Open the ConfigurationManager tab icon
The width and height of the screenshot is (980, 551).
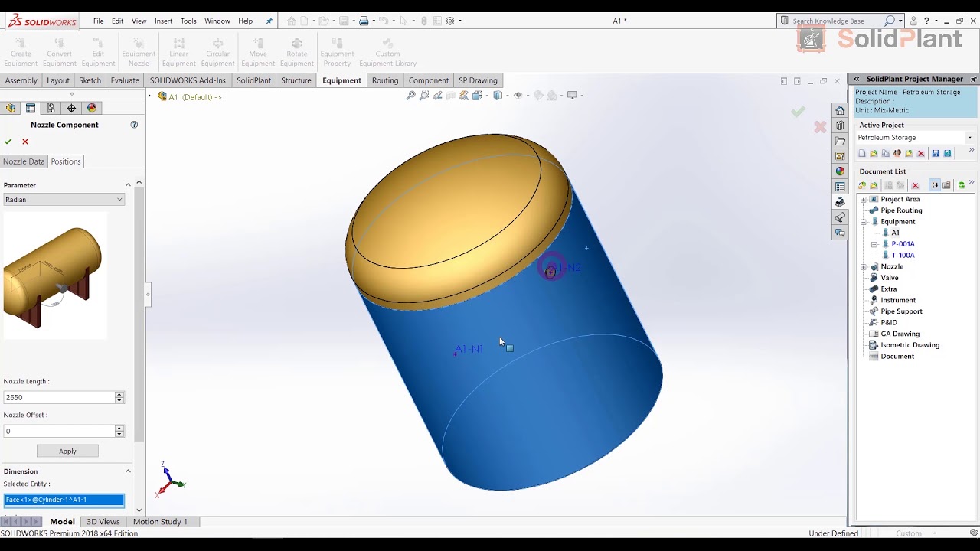(51, 108)
